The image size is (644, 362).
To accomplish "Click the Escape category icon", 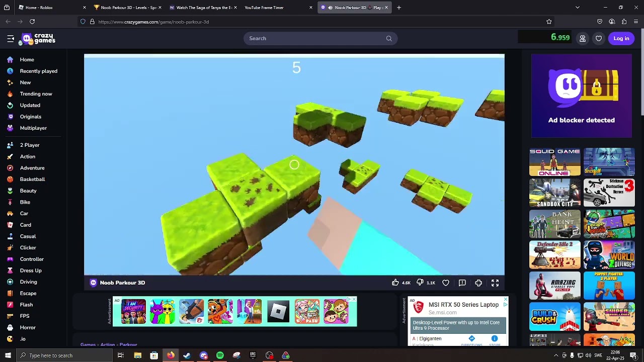I will click(x=10, y=293).
